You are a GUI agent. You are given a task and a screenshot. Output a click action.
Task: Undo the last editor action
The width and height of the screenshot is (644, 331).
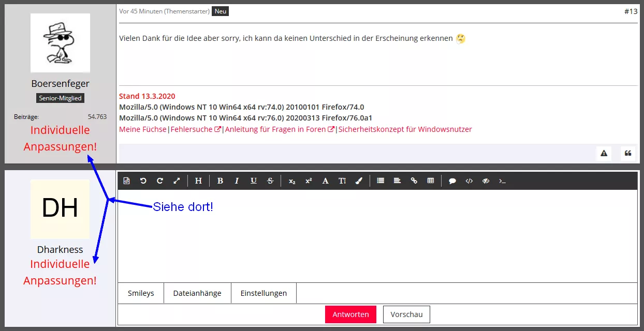point(143,181)
